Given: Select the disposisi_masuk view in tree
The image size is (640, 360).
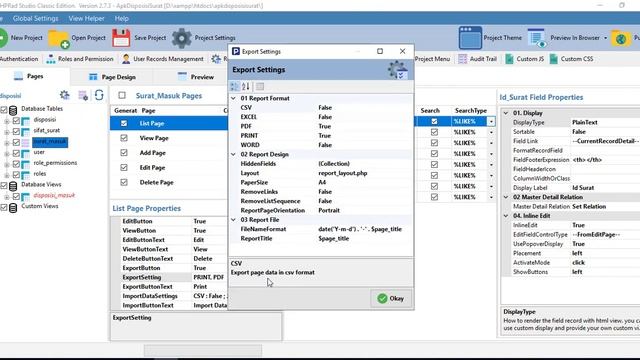Looking at the screenshot, I should coord(54,195).
